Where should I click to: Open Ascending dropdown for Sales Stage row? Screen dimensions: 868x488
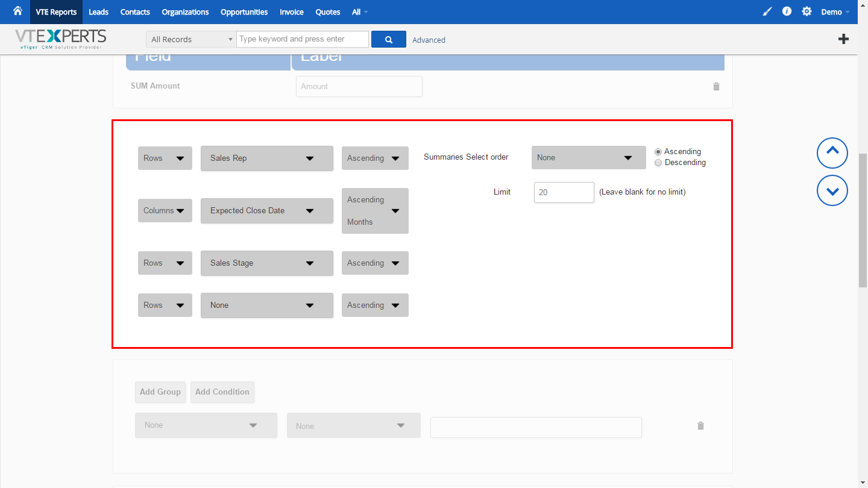pyautogui.click(x=375, y=263)
